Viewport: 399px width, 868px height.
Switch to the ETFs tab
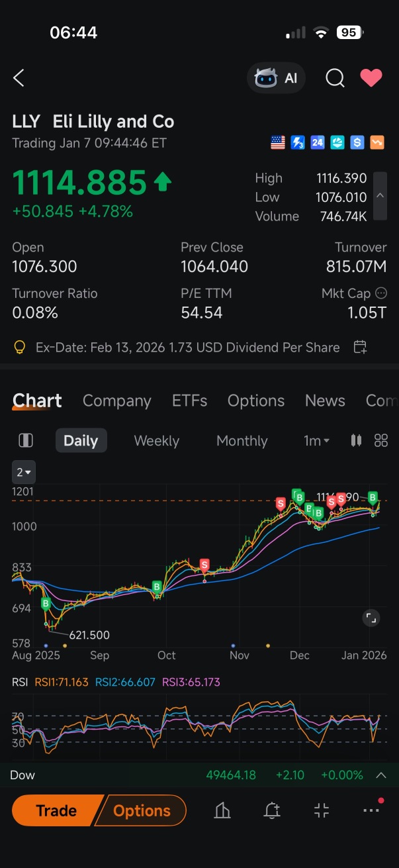point(190,401)
